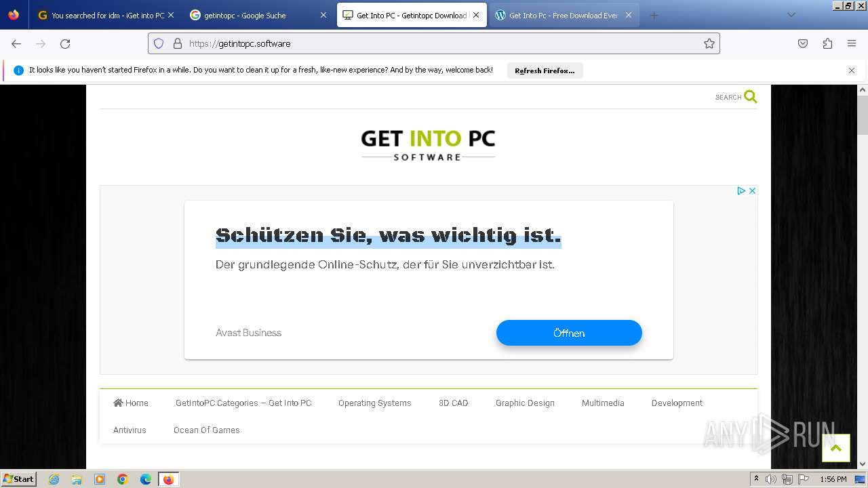Close the Google Suche tab

[x=323, y=15]
